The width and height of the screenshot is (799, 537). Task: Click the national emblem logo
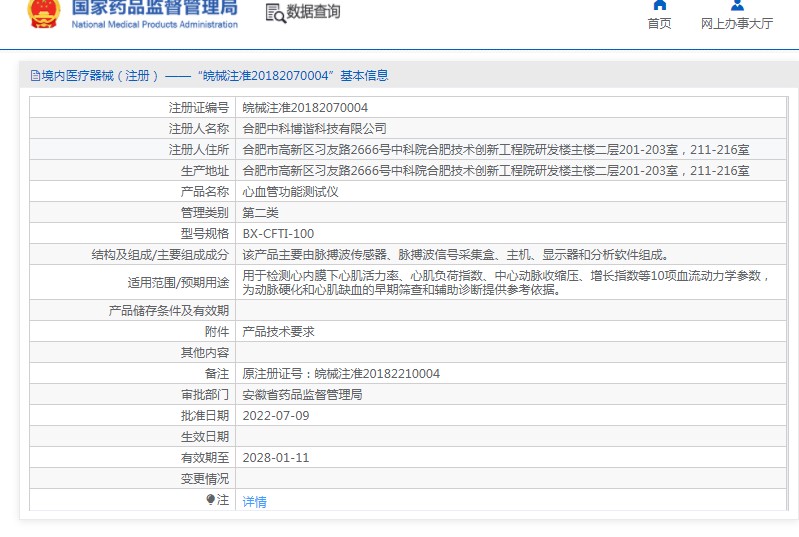point(43,12)
